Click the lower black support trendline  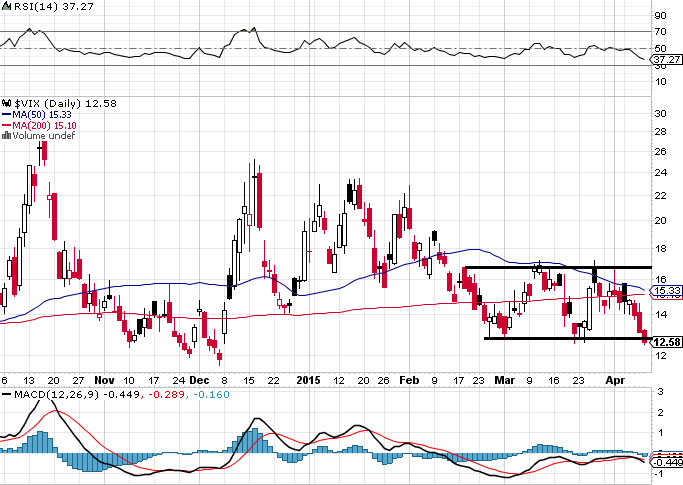point(568,338)
